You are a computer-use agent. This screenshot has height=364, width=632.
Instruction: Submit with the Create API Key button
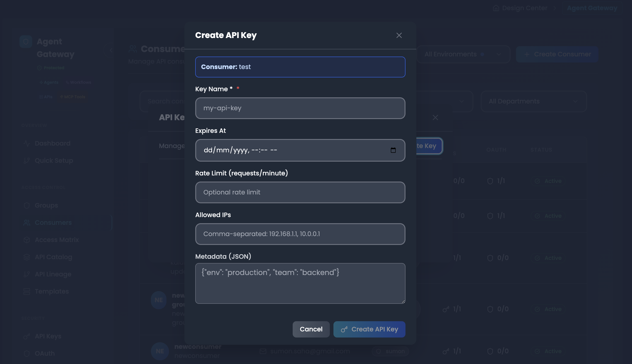tap(369, 329)
